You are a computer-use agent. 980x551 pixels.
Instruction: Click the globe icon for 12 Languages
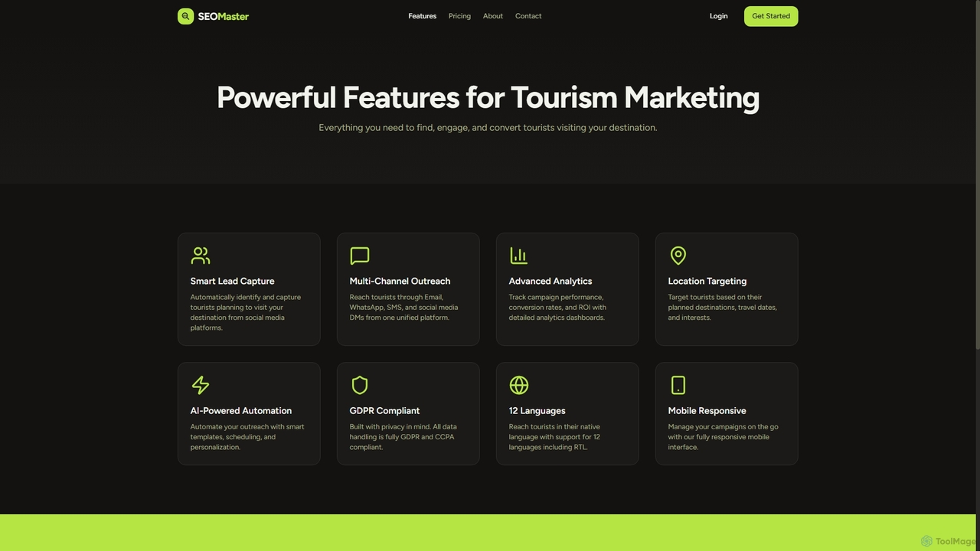(519, 385)
